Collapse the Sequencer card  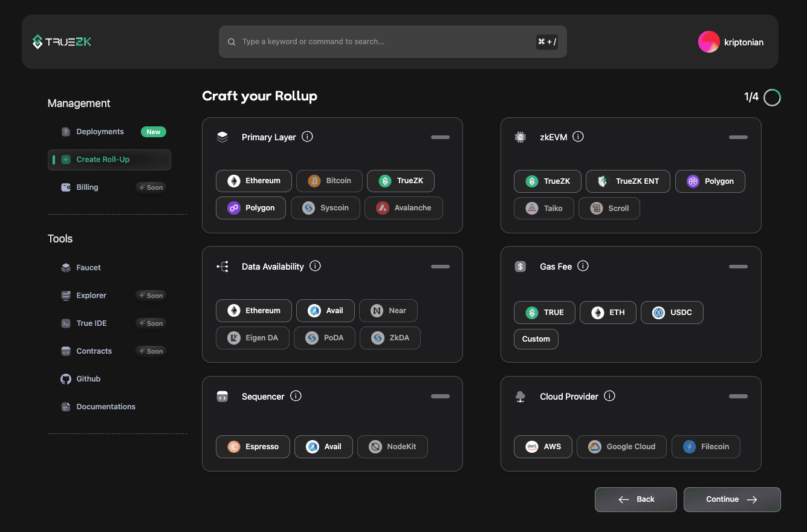point(440,397)
